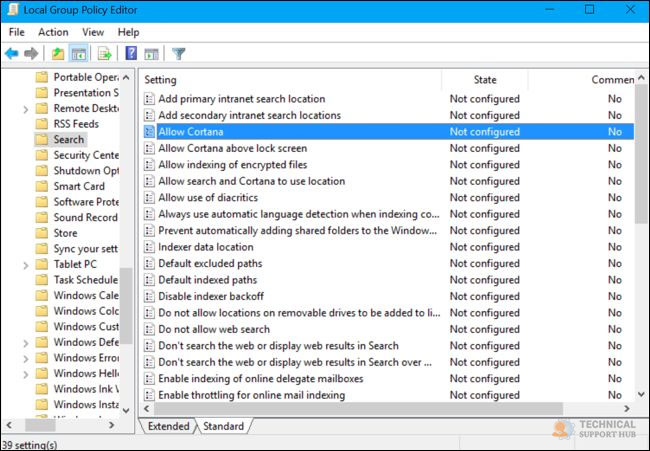
Task: Select the Windows Ink tree folder
Action: (x=86, y=389)
